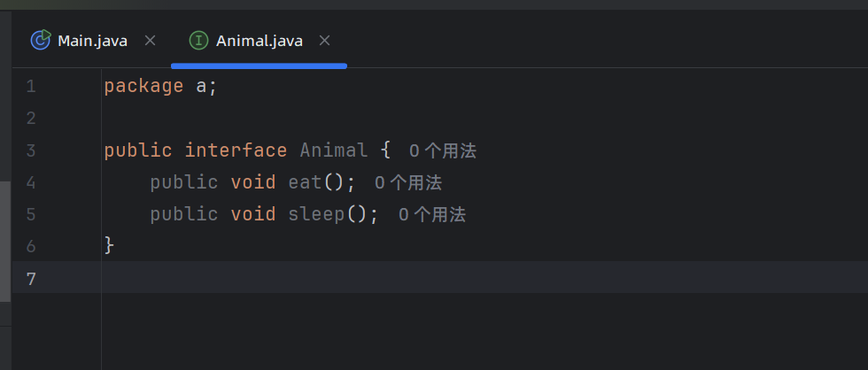The width and height of the screenshot is (868, 370).
Task: Open usages hint beside the Animal interface
Action: 443,151
